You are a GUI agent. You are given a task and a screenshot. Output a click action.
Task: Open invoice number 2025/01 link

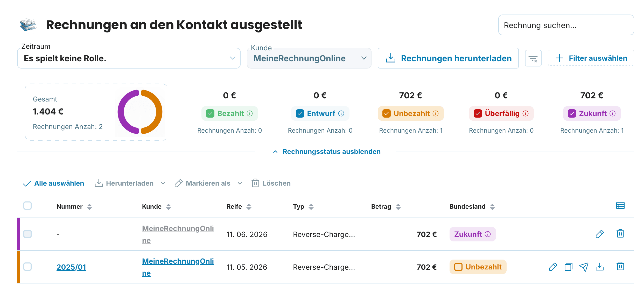click(x=71, y=267)
